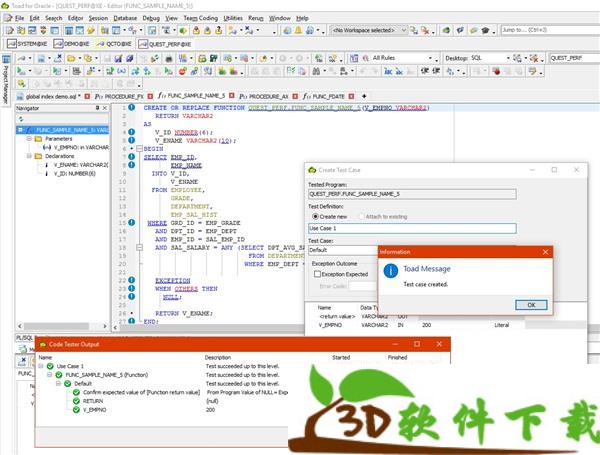Click the red circle icon on second editor toolbar row
The height and width of the screenshot is (455, 600).
(182, 71)
